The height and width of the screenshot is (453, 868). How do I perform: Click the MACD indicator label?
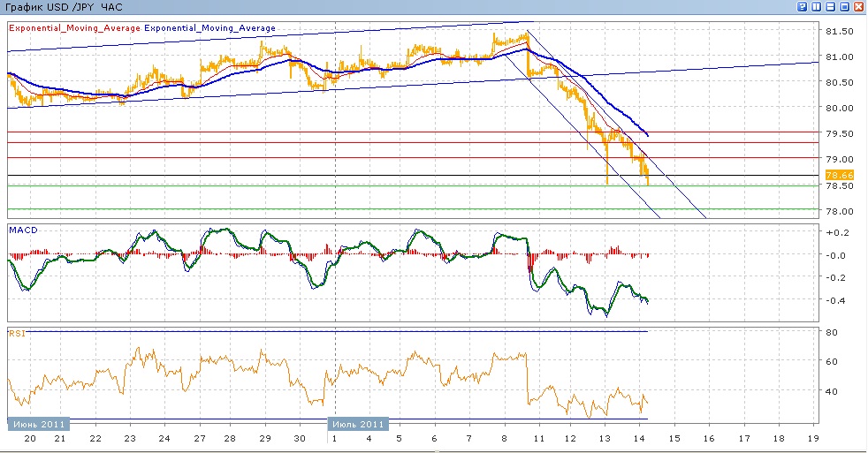pyautogui.click(x=23, y=230)
